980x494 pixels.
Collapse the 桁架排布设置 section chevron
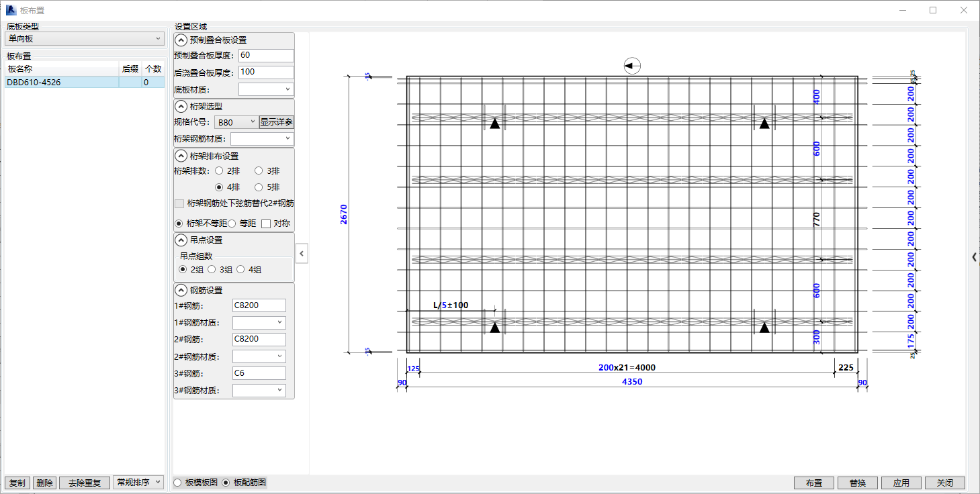tap(181, 156)
